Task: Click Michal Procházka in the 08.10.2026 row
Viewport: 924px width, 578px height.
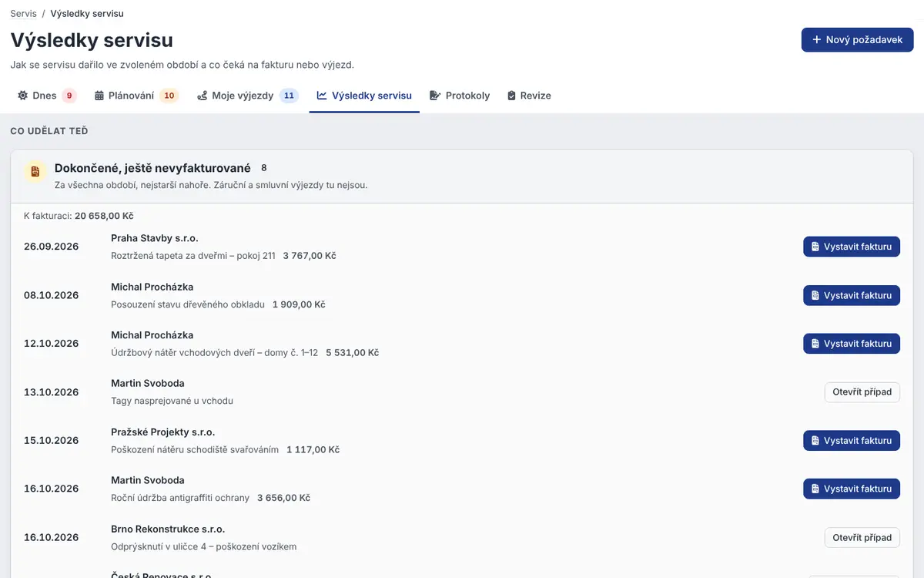Action: pyautogui.click(x=152, y=287)
